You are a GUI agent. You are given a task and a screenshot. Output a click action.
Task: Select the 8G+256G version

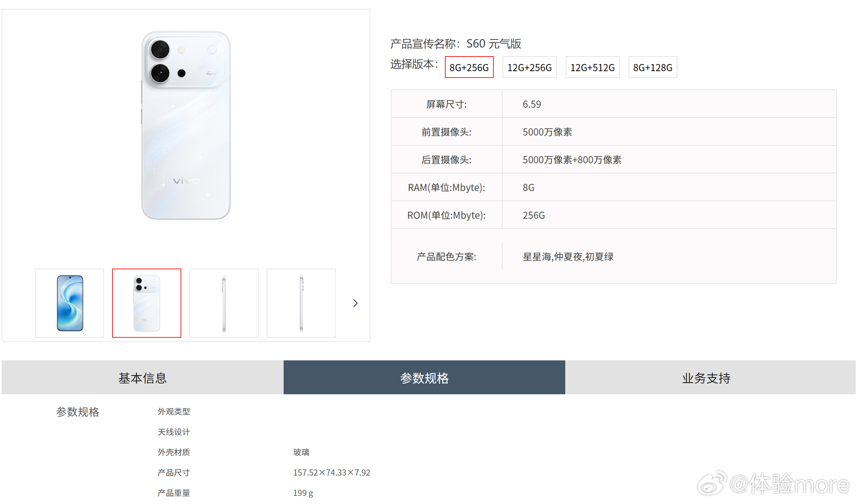coord(469,67)
